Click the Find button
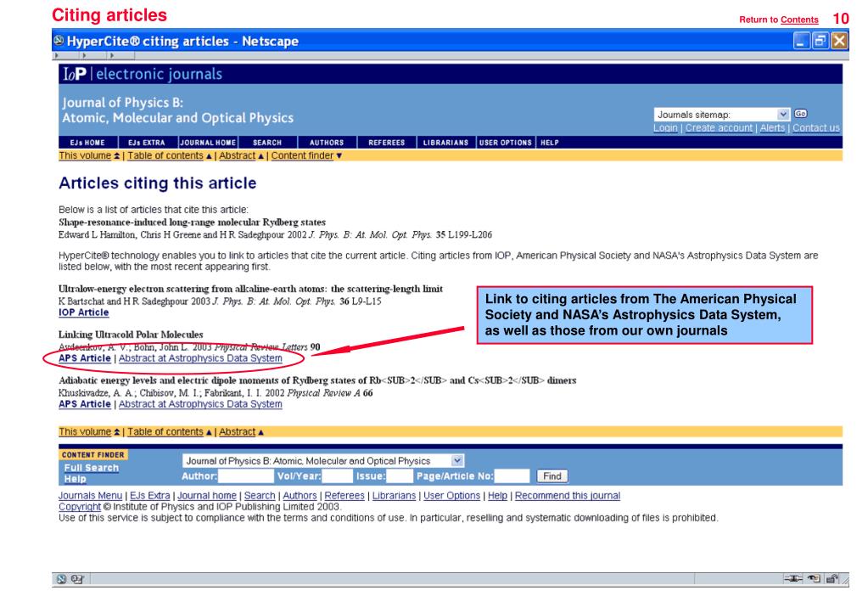Image resolution: width=868 pixels, height=591 pixels. pyautogui.click(x=552, y=476)
